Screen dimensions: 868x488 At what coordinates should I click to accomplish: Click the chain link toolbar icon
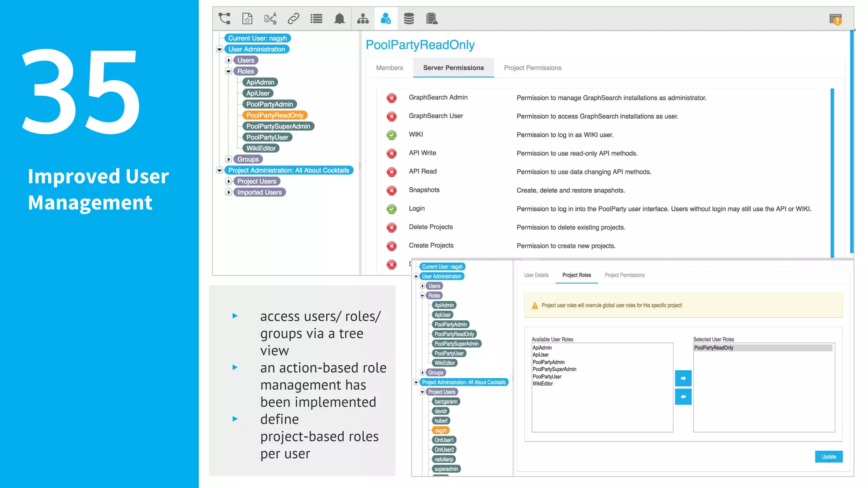pyautogui.click(x=293, y=18)
